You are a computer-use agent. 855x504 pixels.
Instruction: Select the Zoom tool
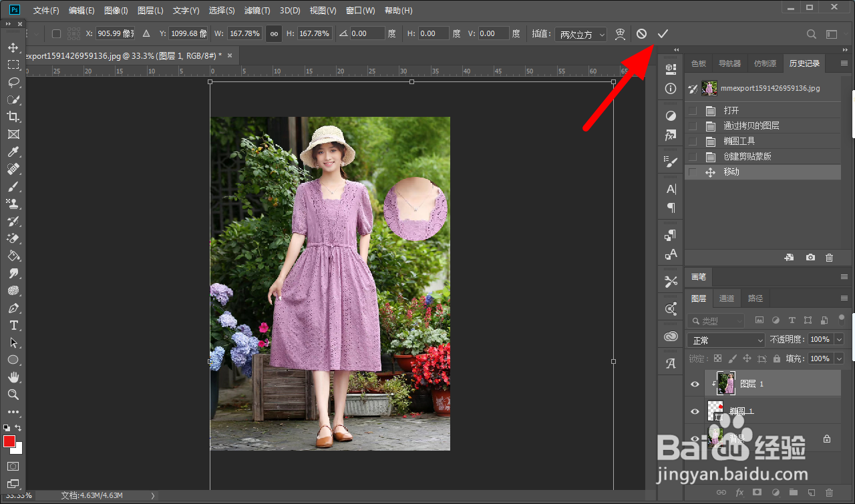click(13, 395)
